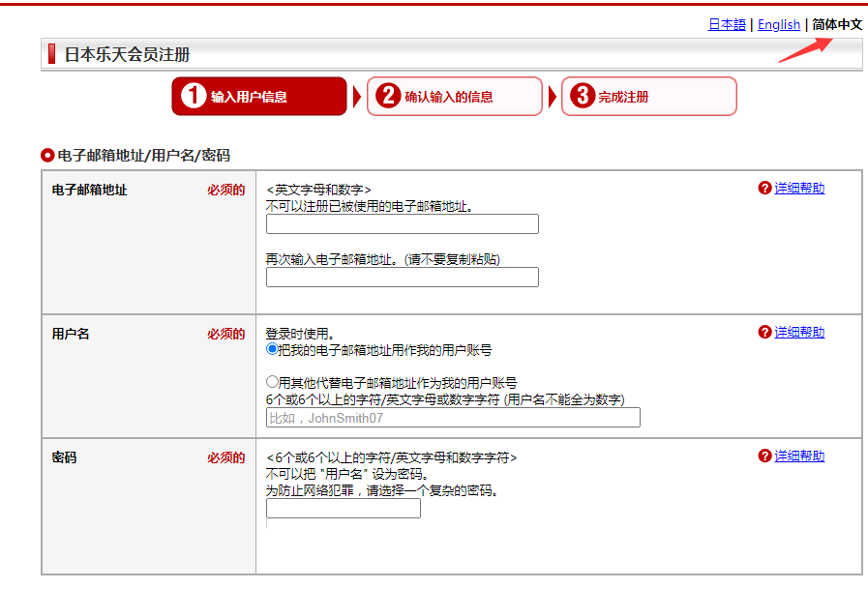This screenshot has width=868, height=589.
Task: Focus the first email address input field
Action: [402, 224]
